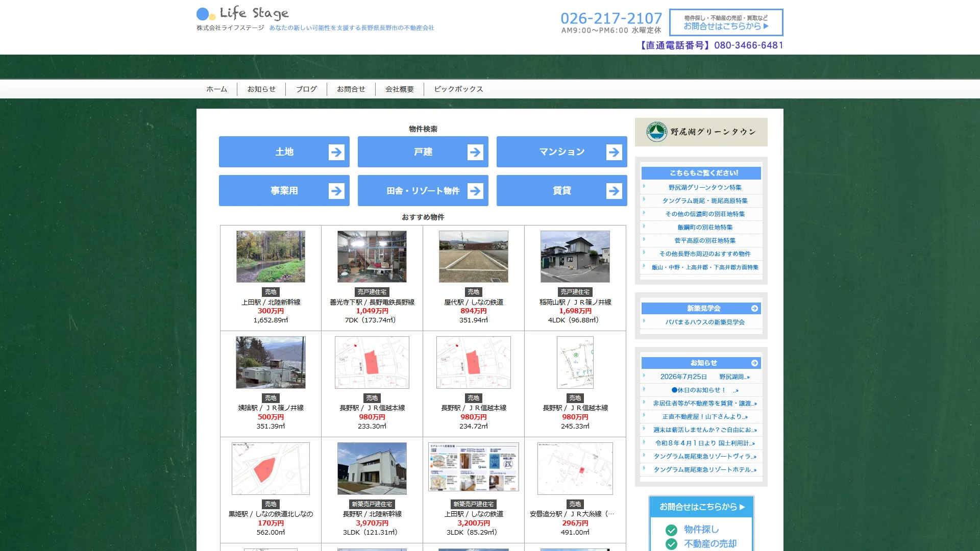This screenshot has width=980, height=551.
Task: Click arrow icon on 戸建 search button
Action: point(475,152)
